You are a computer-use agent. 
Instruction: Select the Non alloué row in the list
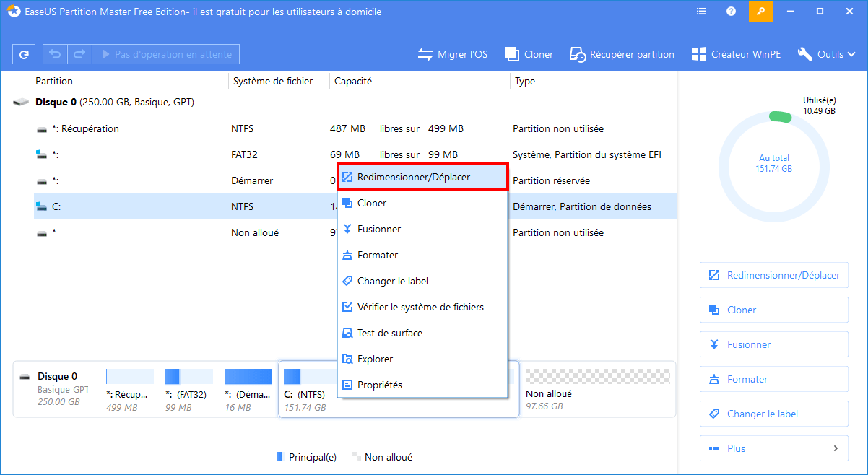click(355, 232)
